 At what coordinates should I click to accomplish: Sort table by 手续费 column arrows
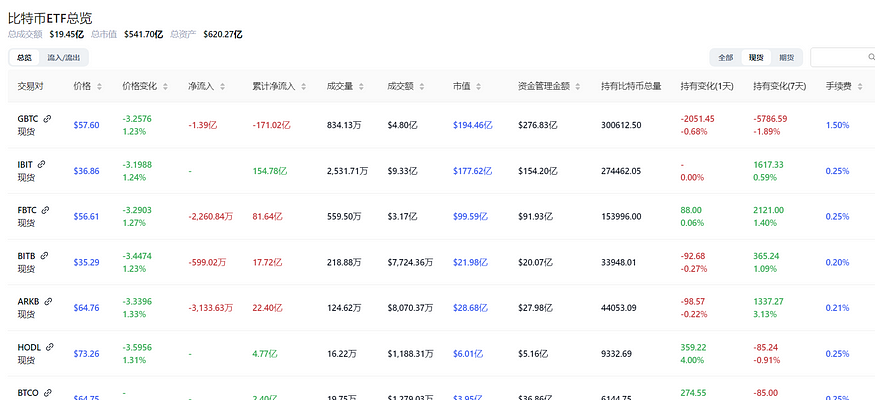point(860,86)
